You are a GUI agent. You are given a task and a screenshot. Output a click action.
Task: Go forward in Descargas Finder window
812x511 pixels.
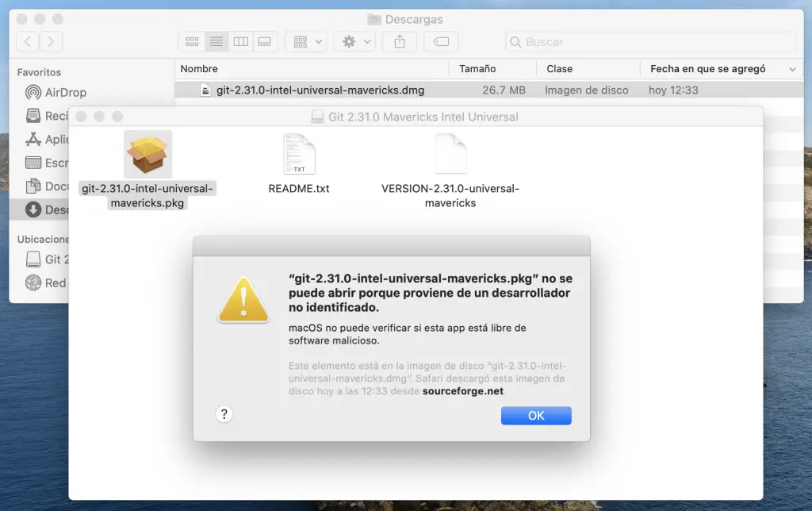pos(51,41)
